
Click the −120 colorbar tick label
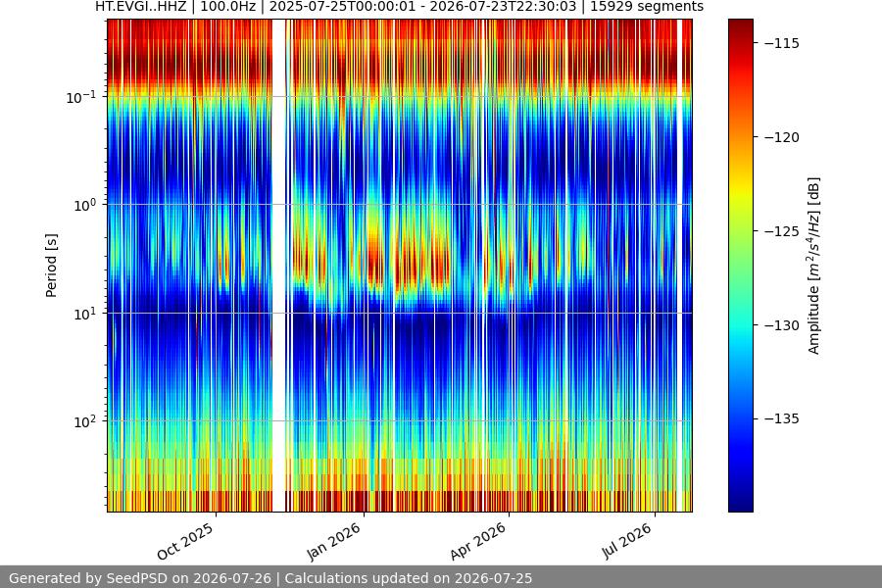(x=782, y=137)
